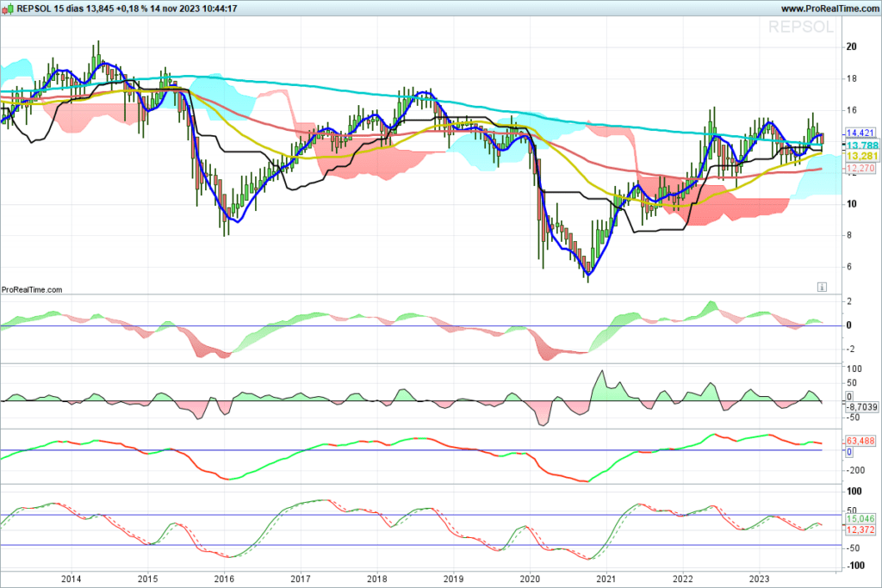Click the -8,7039 indicator value label

coord(862,406)
